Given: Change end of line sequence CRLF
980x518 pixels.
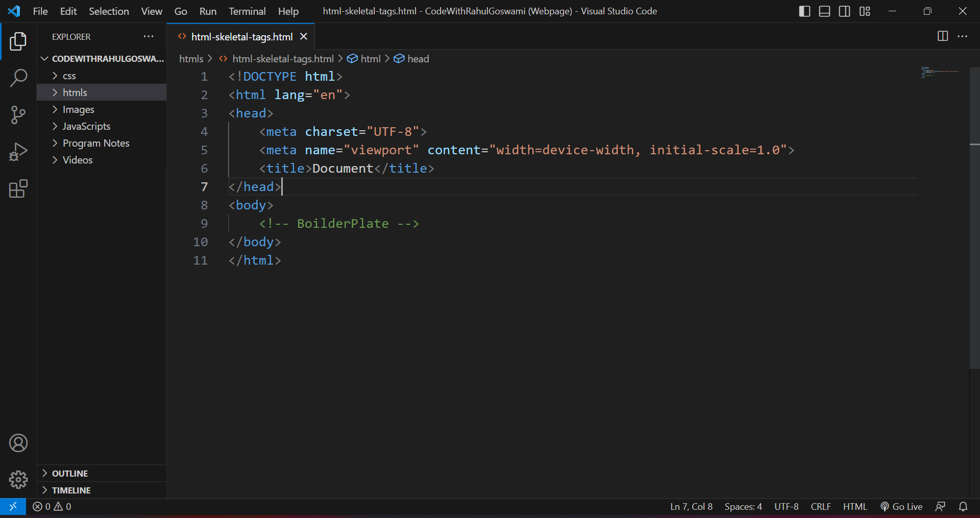Looking at the screenshot, I should pyautogui.click(x=821, y=507).
